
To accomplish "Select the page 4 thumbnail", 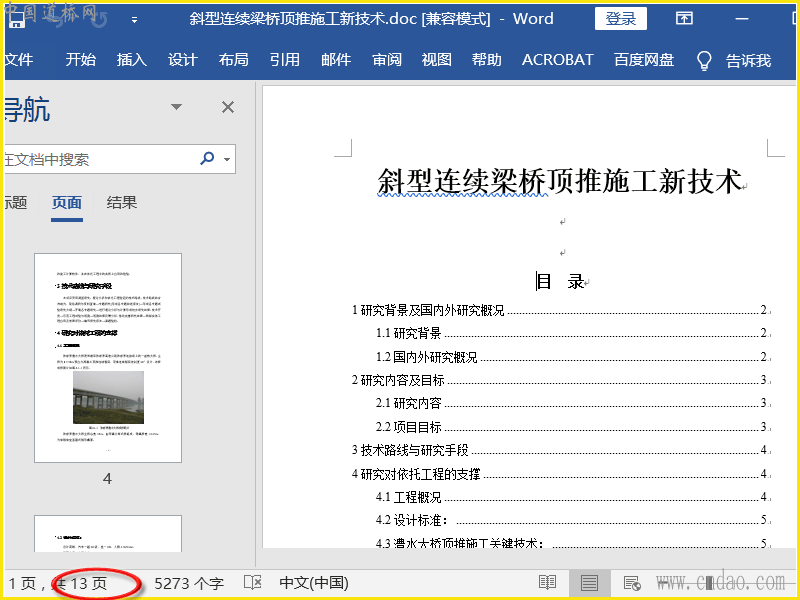I will click(108, 357).
